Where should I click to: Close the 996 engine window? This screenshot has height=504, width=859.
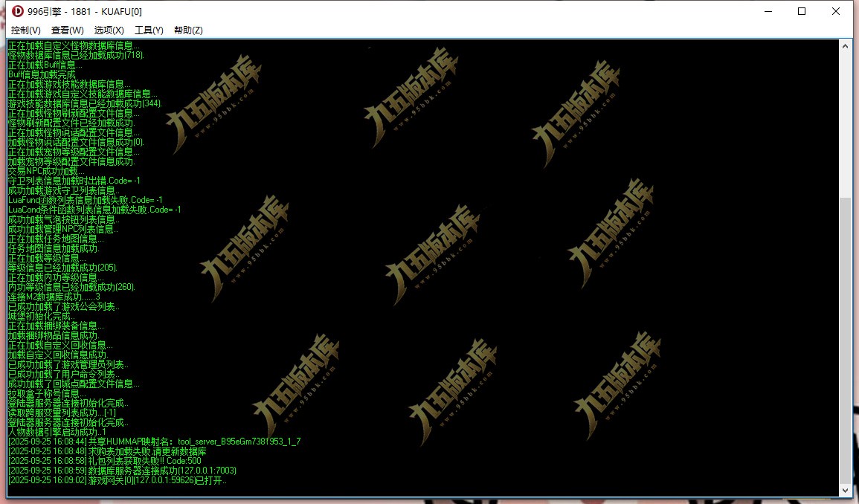click(835, 11)
